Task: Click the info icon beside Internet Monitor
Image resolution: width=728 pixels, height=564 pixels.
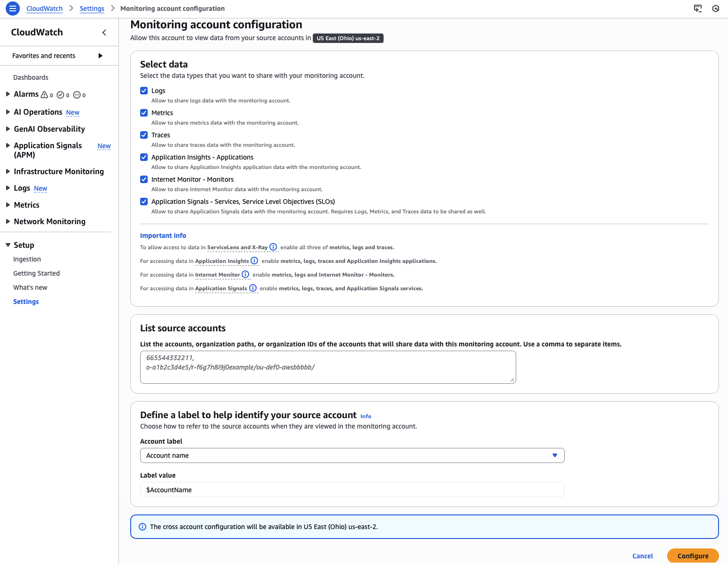Action: click(245, 274)
